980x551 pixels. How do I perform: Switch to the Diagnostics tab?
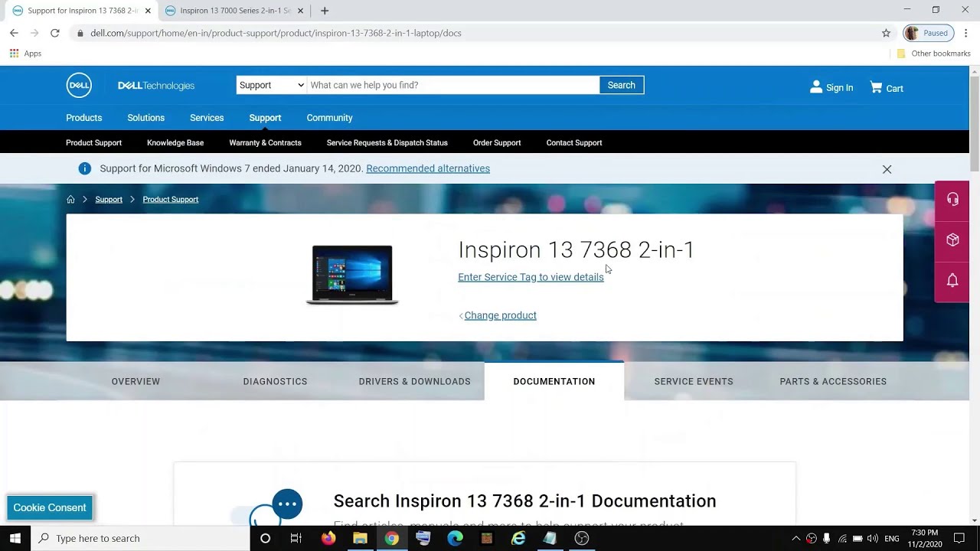pos(275,381)
